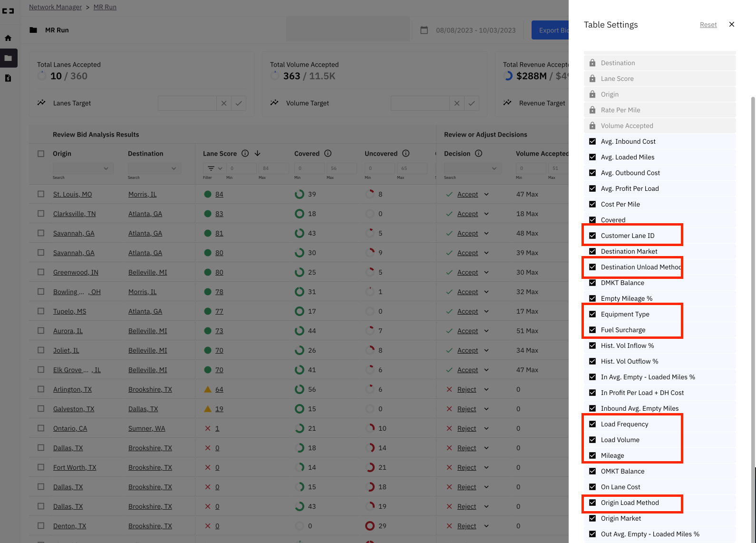The image size is (756, 543).
Task: Open the Clarksville, TN origin link
Action: click(74, 214)
